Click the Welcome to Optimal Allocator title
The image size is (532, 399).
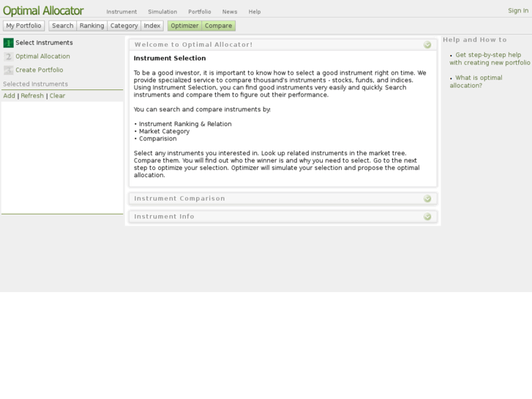point(193,45)
